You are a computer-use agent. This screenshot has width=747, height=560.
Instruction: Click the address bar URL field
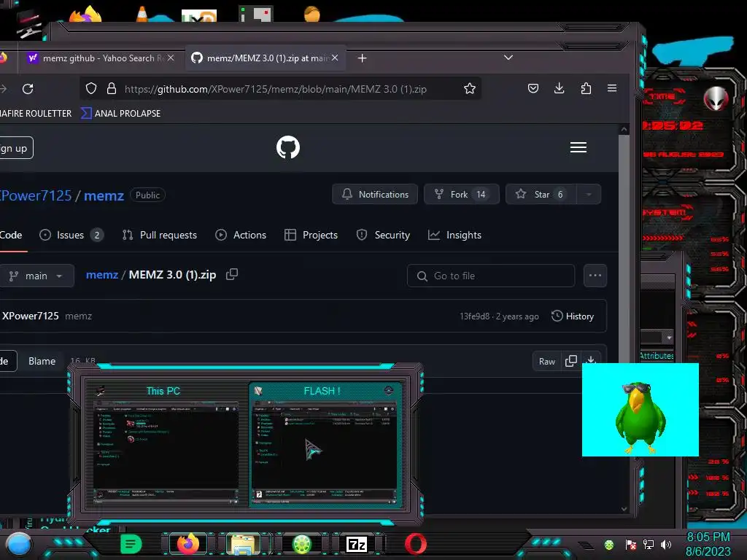pos(275,89)
